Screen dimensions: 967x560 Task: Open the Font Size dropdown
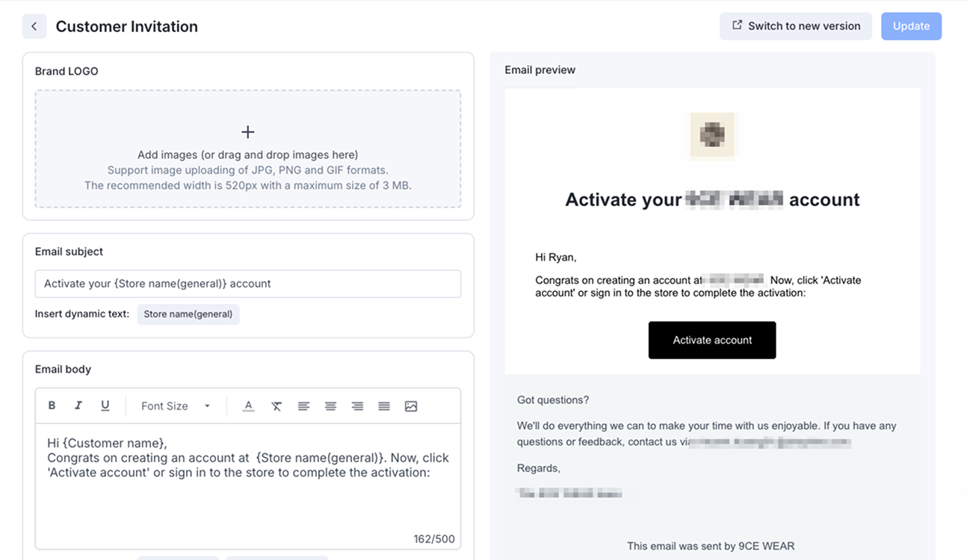coord(176,406)
